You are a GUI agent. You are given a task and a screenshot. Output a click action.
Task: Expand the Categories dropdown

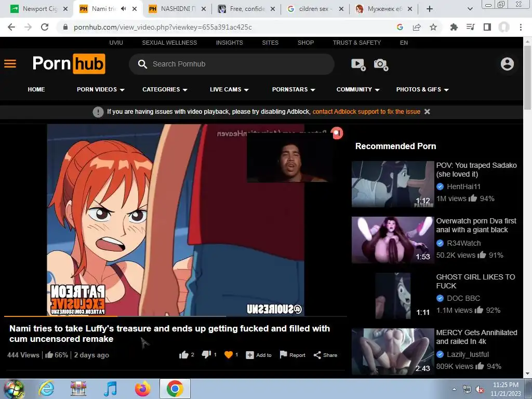point(165,89)
